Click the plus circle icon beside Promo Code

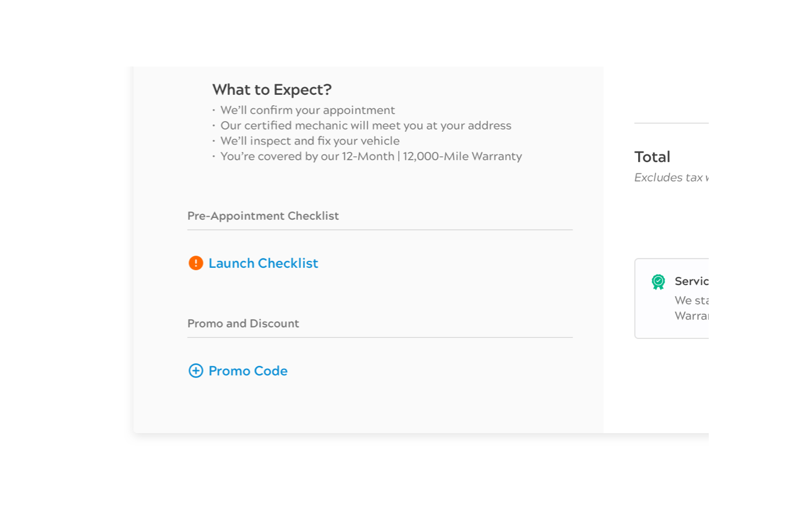[196, 371]
